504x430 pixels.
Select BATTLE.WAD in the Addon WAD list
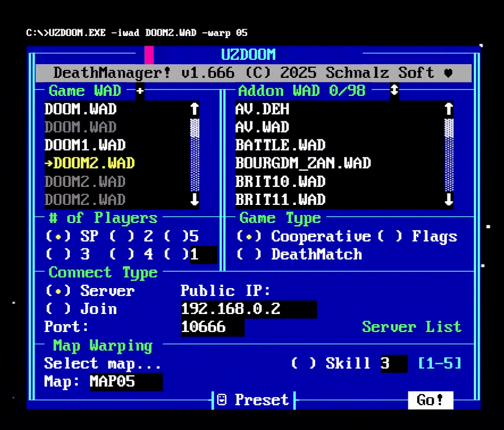click(280, 145)
